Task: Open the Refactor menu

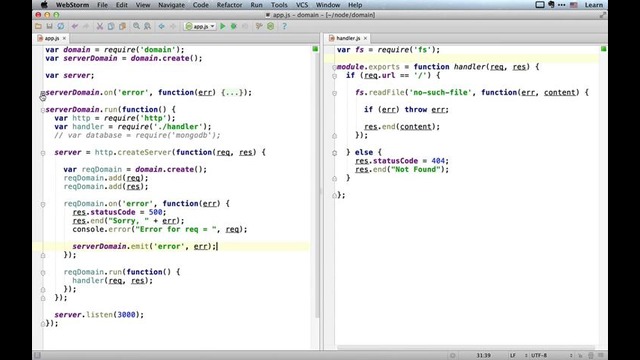Action: [x=229, y=5]
